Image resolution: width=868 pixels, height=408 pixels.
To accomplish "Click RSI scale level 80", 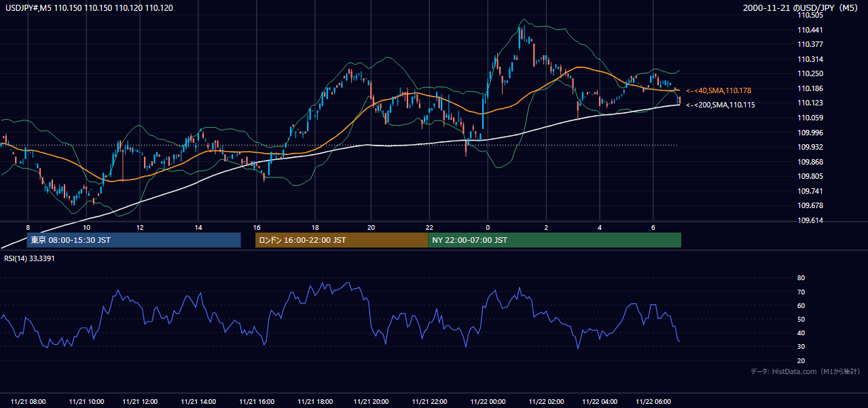I will (801, 278).
